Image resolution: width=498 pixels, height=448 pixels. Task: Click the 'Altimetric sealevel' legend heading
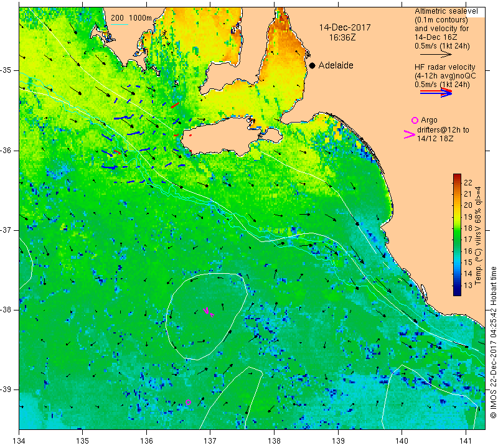(x=446, y=11)
